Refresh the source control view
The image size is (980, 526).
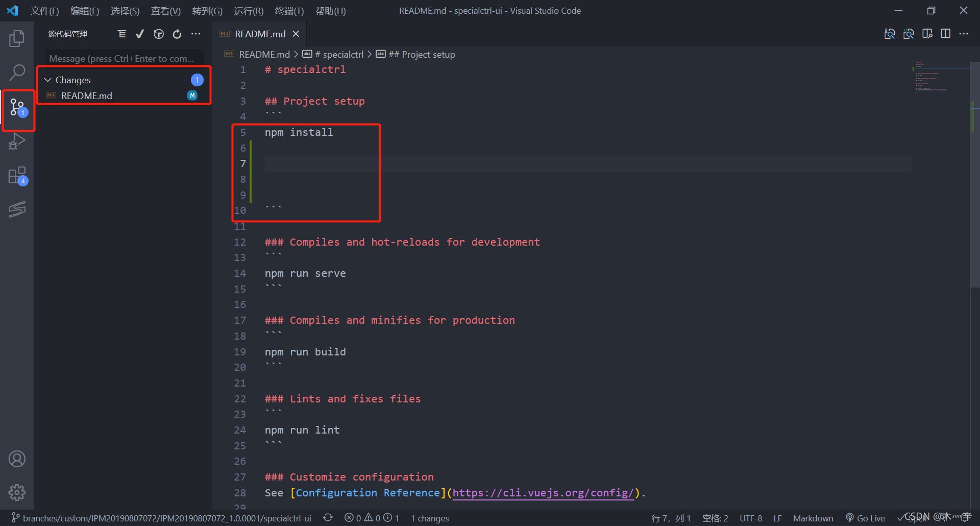tap(177, 34)
